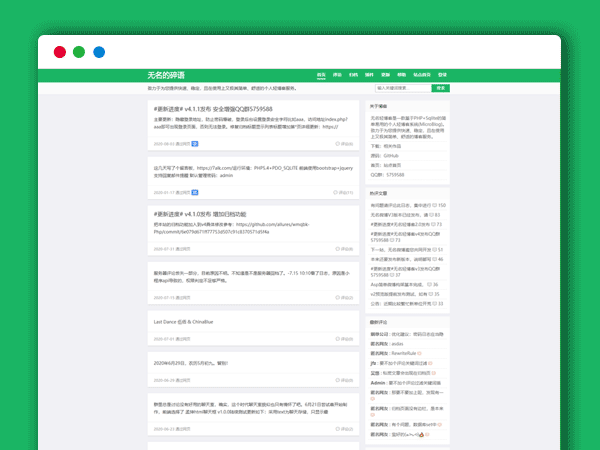Open the 首页 nav tab
Image resolution: width=600 pixels, height=450 pixels.
(321, 75)
